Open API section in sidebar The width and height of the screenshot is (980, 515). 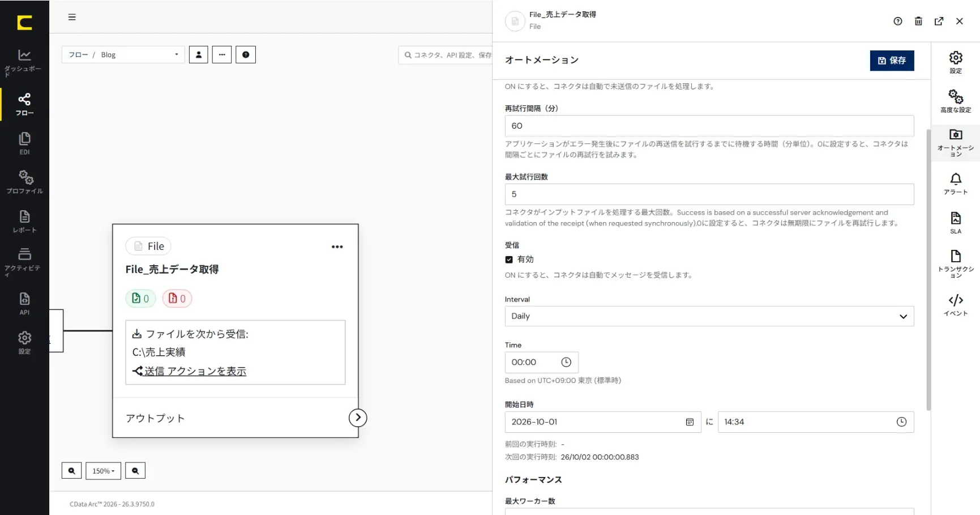click(x=24, y=303)
